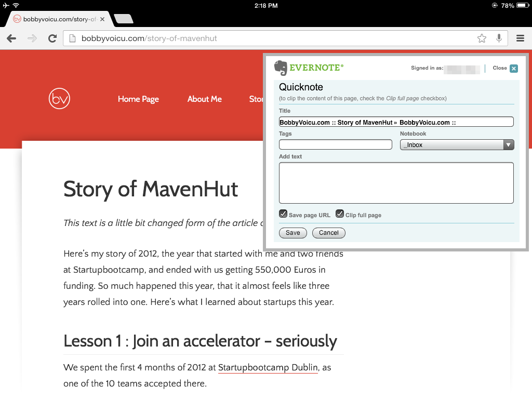Uncheck the Clip full page checkbox
Viewport: 532px width, 399px height.
[x=340, y=214]
